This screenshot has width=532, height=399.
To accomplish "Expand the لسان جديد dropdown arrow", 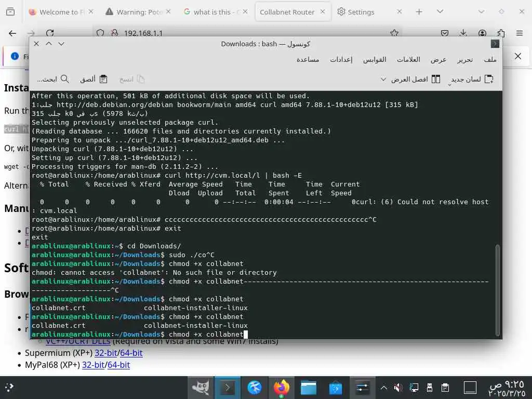I will point(449,84).
